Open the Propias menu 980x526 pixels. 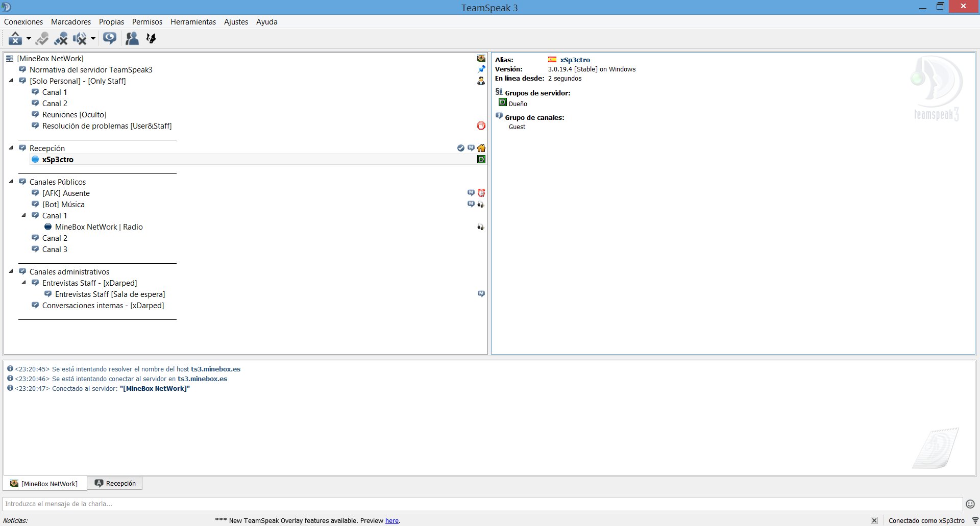click(x=111, y=22)
